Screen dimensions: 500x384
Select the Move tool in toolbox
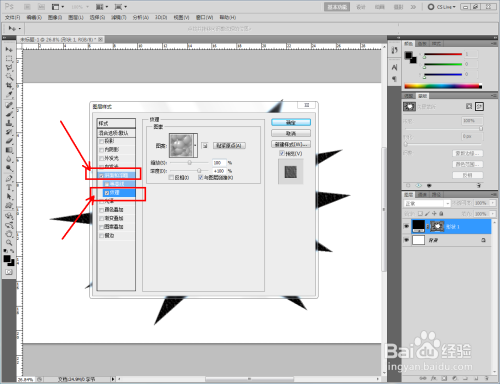[9, 49]
